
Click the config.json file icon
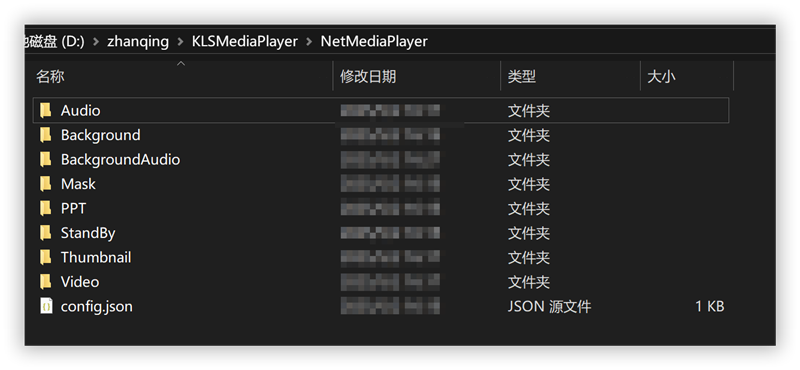click(x=46, y=306)
